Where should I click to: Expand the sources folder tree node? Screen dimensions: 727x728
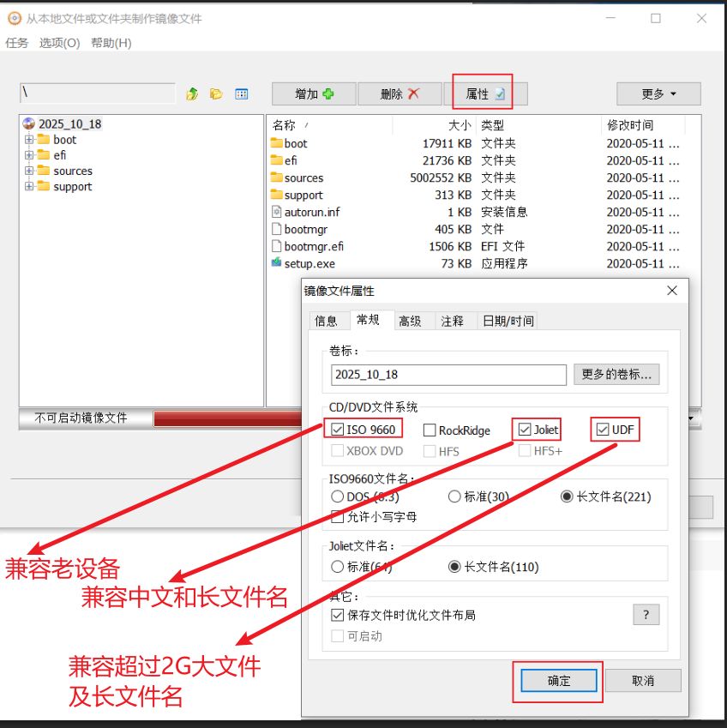point(29,171)
